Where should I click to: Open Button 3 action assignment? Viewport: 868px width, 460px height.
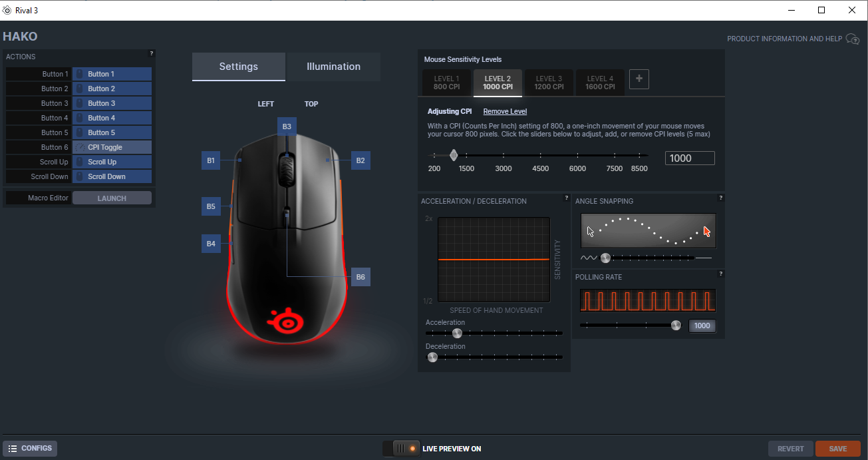point(112,103)
